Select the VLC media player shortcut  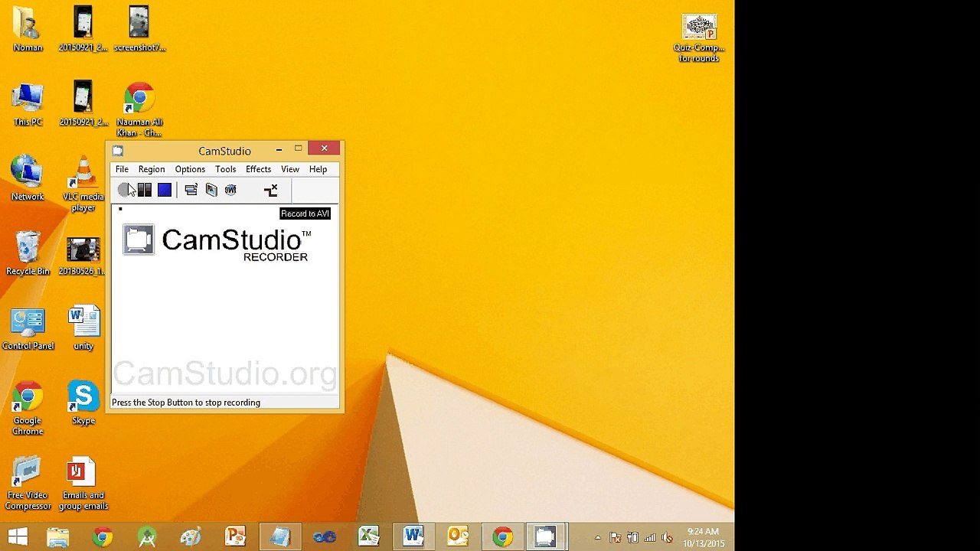[x=83, y=184]
